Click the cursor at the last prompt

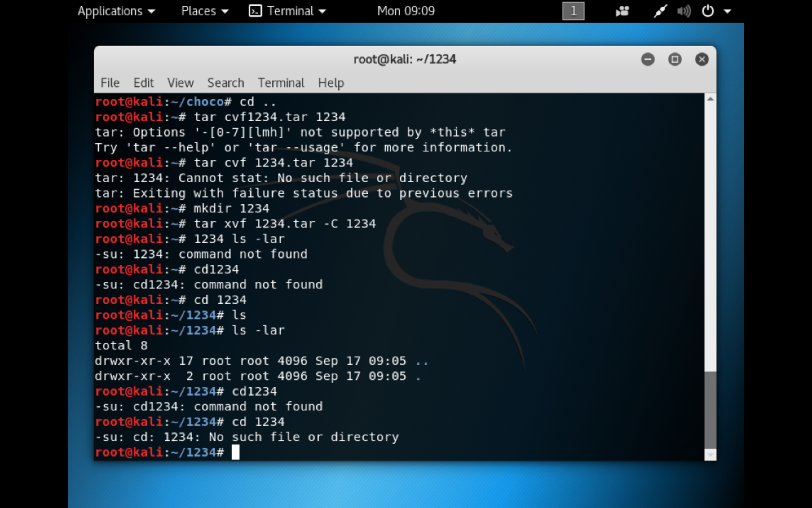click(x=235, y=452)
